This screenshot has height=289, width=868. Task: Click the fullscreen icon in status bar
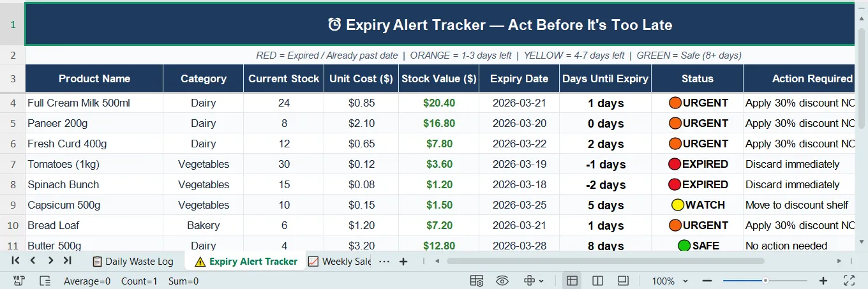(849, 281)
